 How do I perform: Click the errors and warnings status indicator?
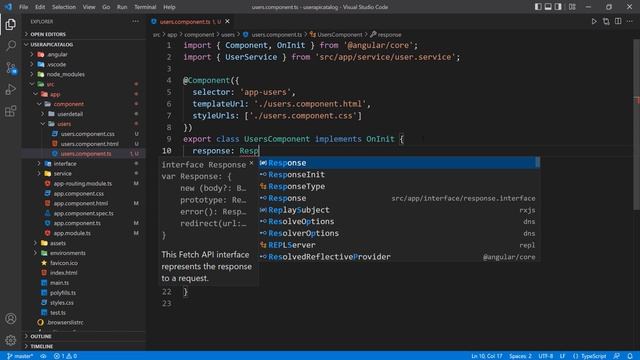click(65, 356)
